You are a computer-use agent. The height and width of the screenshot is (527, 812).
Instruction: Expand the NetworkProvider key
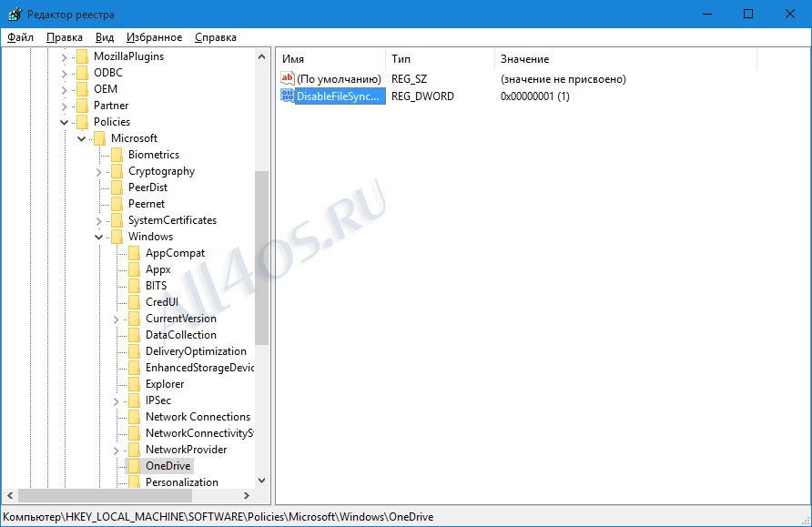(x=116, y=451)
